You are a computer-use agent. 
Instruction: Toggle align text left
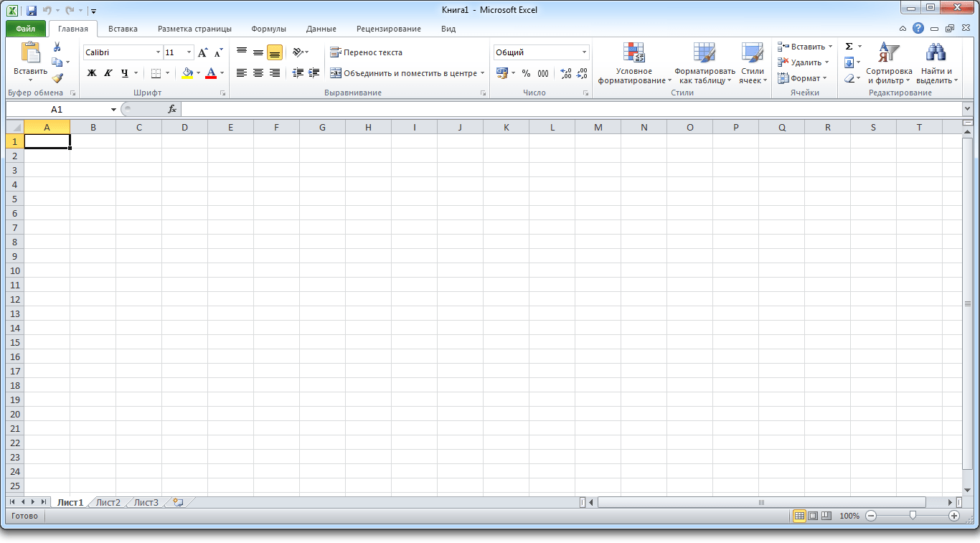click(242, 73)
